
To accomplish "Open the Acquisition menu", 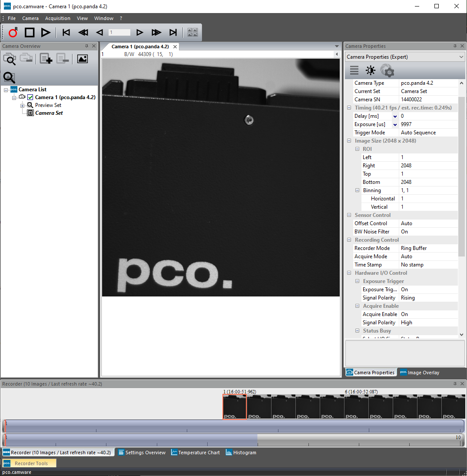I will (57, 18).
